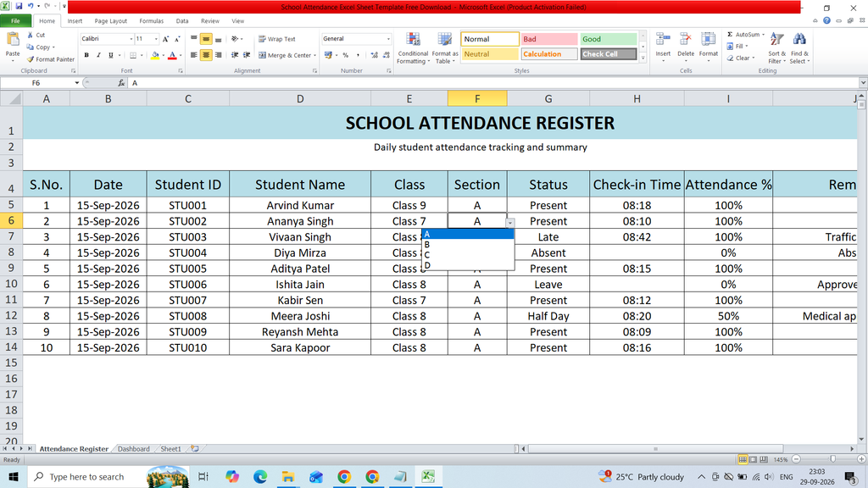This screenshot has height=488, width=868.
Task: Expand the cell Styles gallery More arrow
Action: pos(643,58)
